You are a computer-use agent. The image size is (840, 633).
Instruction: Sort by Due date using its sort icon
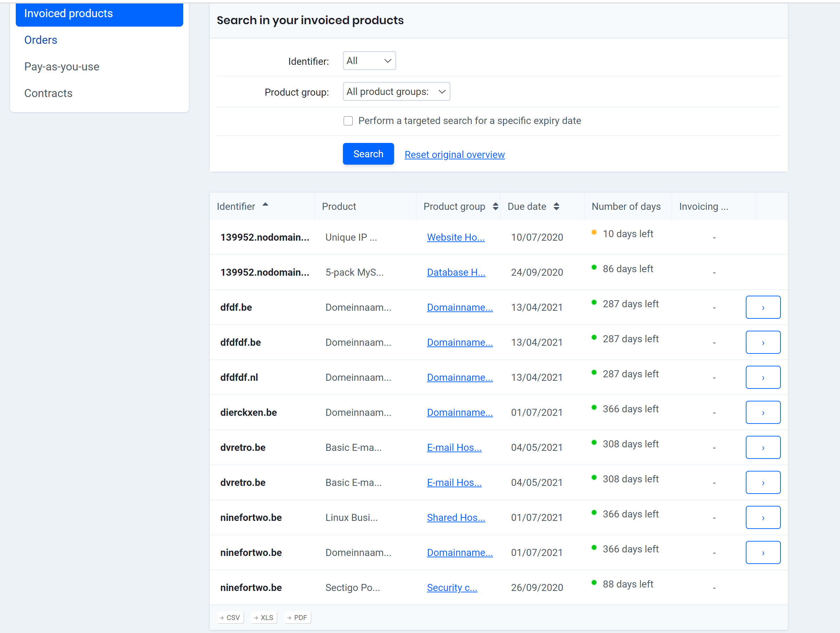(557, 206)
